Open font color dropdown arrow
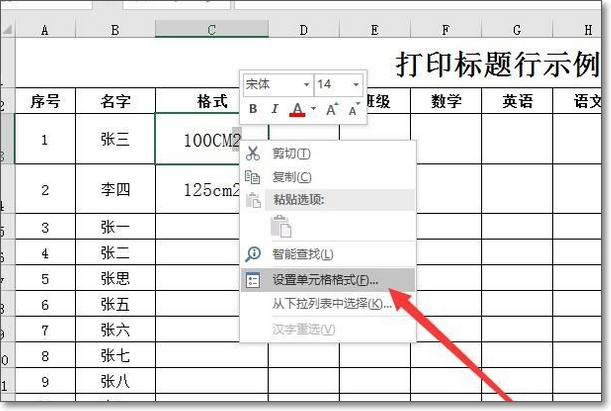 314,109
